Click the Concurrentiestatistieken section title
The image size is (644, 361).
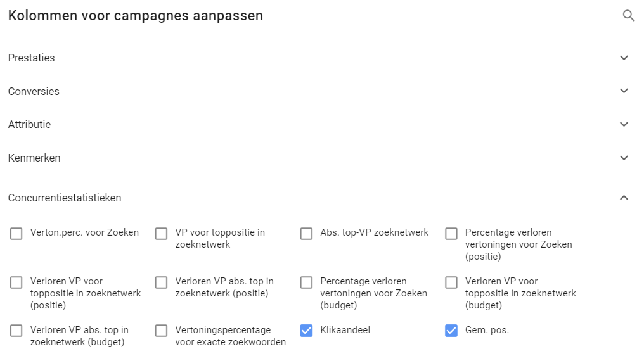[65, 198]
